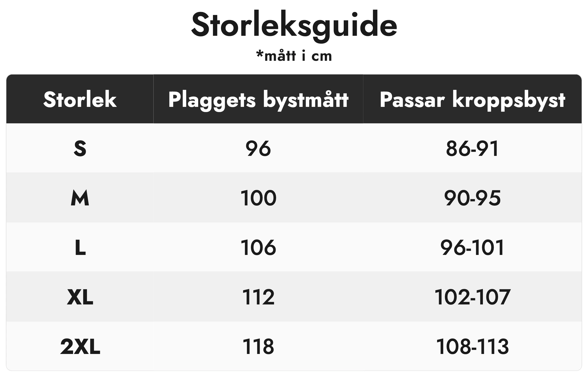The height and width of the screenshot is (377, 588).
Task: Click size 2XL row label
Action: 80,346
